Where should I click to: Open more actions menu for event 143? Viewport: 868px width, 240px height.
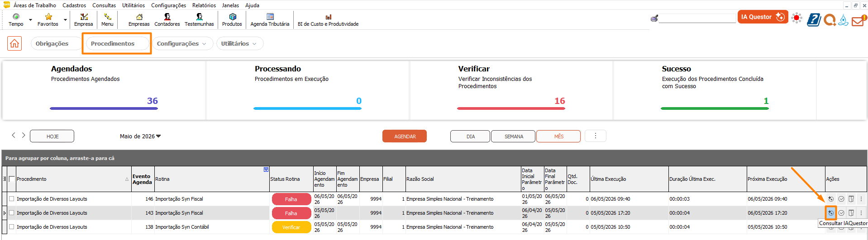point(861,213)
